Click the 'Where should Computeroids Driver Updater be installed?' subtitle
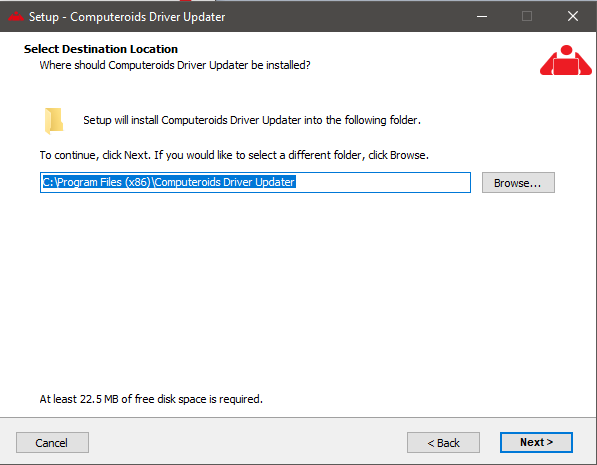 175,65
